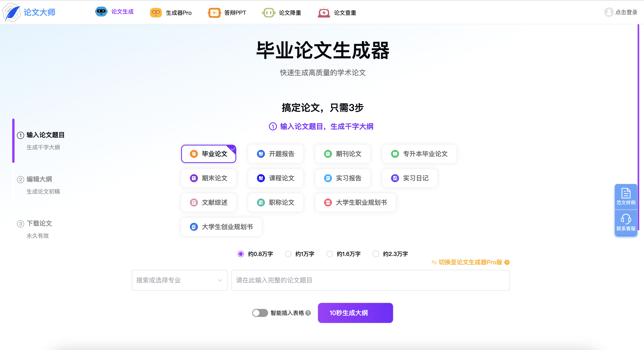Click the 答辩PPT play icon
Screen dimensions: 644x350
214,13
